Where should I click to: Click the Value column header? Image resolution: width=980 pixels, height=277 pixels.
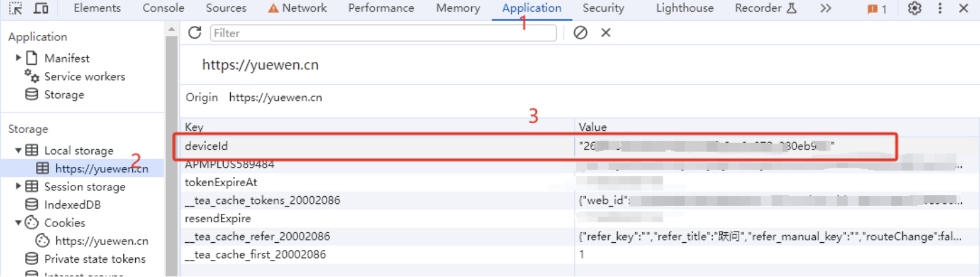tap(777, 127)
